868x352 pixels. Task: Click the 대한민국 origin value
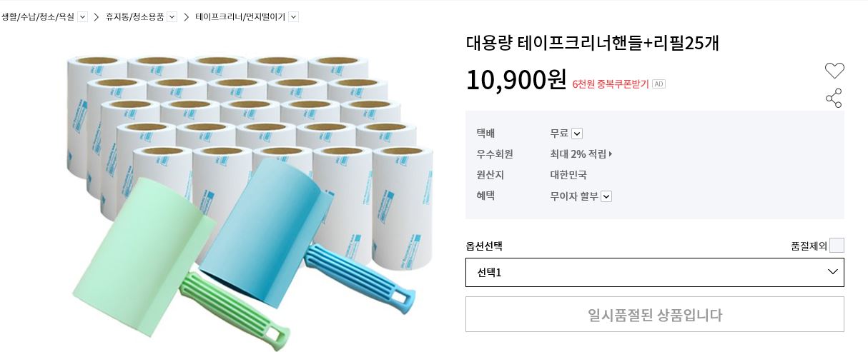[x=568, y=175]
